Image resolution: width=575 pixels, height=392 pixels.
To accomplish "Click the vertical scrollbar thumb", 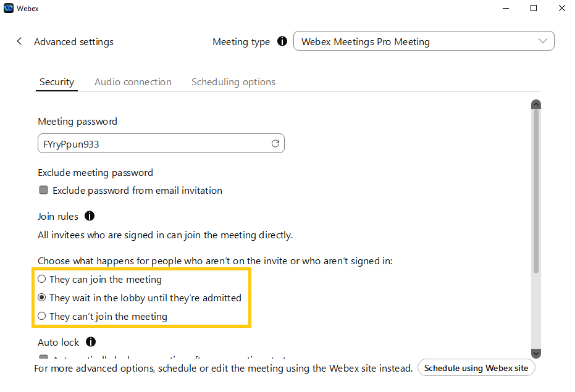I will pos(536,191).
